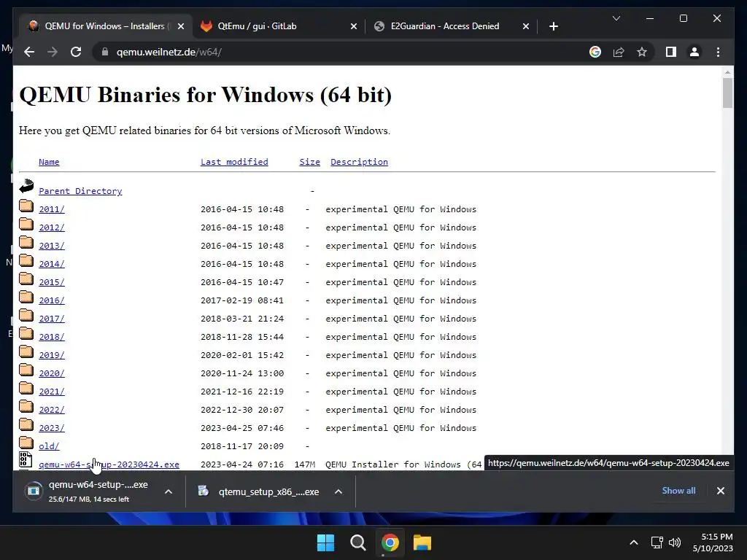Image resolution: width=747 pixels, height=560 pixels.
Task: Close the QEMU for Windows tab
Action: (181, 26)
